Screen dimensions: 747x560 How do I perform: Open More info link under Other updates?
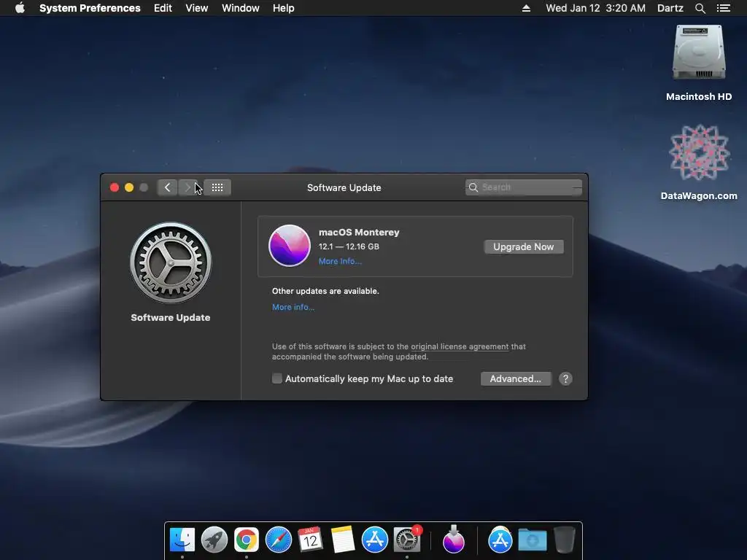(x=293, y=307)
